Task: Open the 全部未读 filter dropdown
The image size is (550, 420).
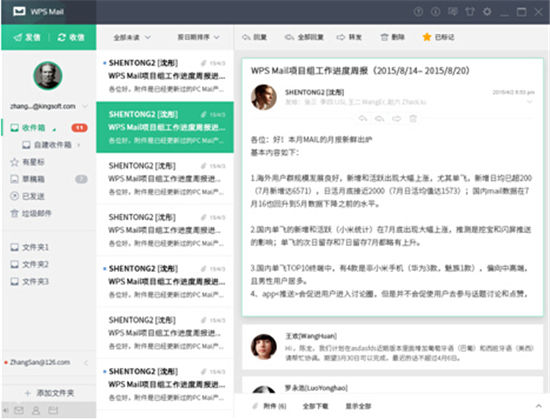Action: (x=132, y=37)
